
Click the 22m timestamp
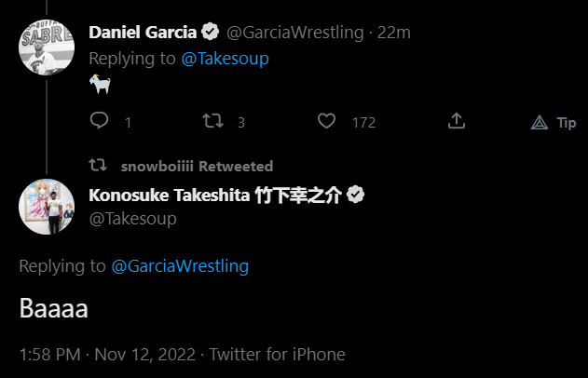(395, 33)
